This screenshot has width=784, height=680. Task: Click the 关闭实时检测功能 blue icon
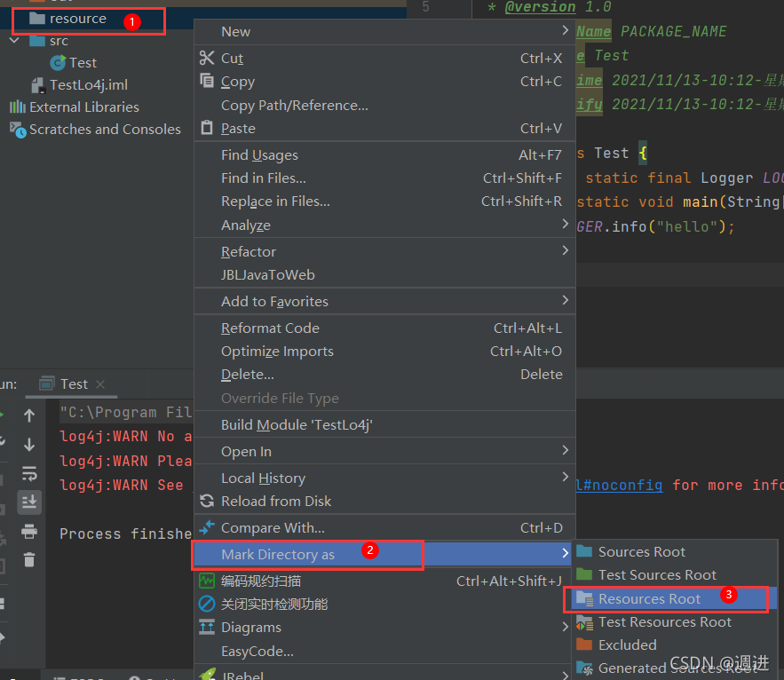207,604
